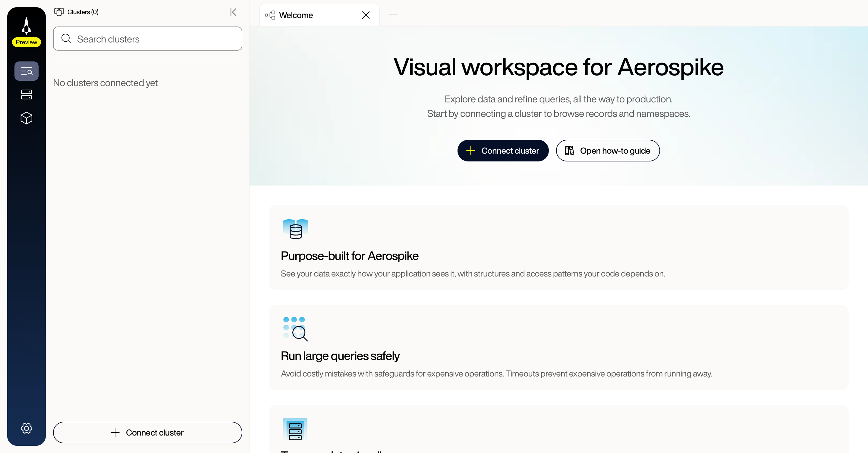Click the Clusters (0) panel title
868x453 pixels.
83,12
